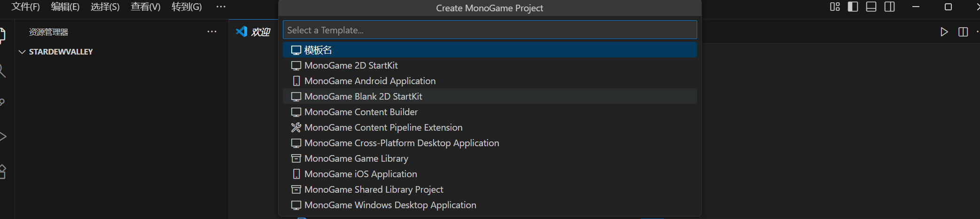The height and width of the screenshot is (219, 980).
Task: Choose MonoGame iOS Application template
Action: 490,174
